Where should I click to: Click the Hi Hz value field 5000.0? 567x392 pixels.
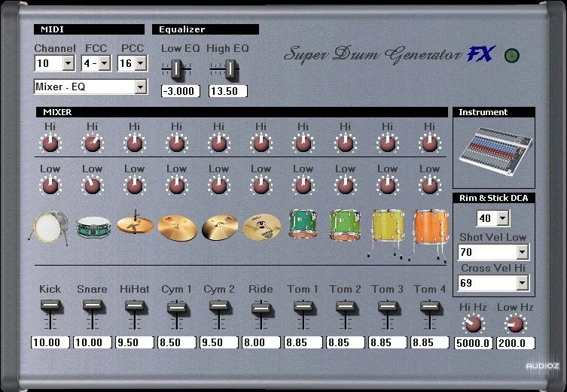(x=474, y=343)
